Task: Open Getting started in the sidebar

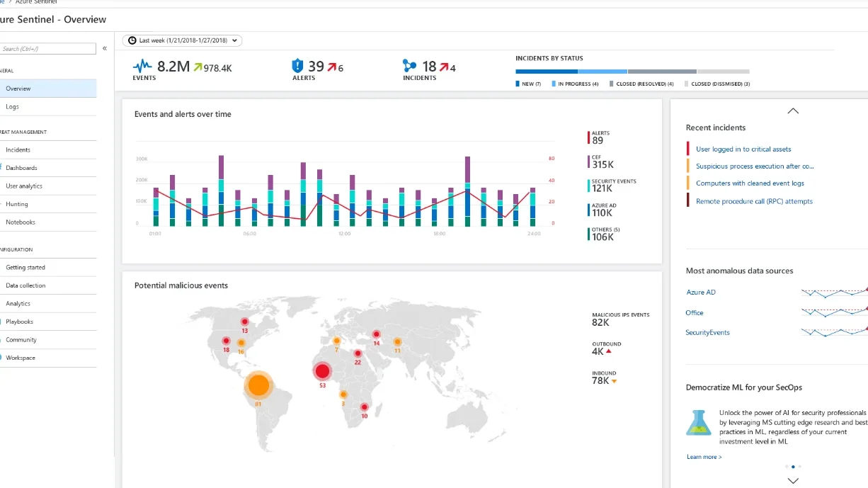Action: click(48, 267)
